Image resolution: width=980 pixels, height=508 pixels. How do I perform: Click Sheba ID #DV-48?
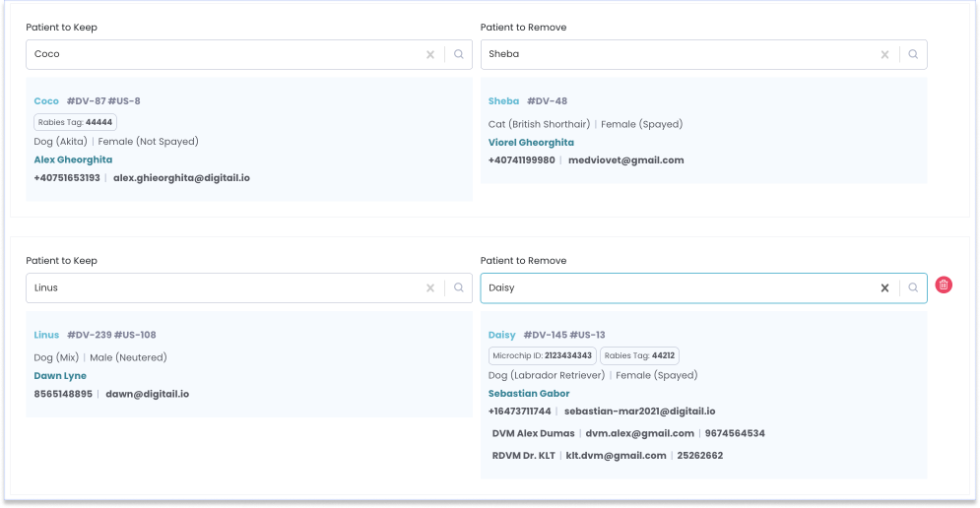point(547,101)
